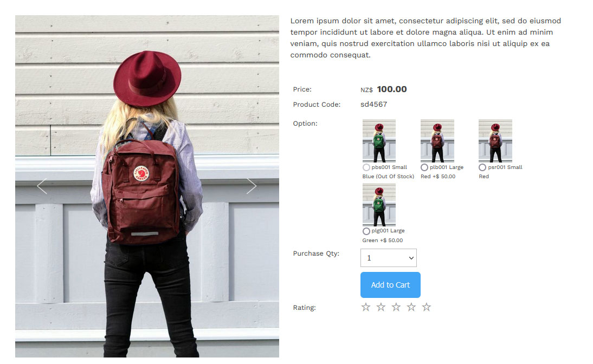Rate the product two stars
The height and width of the screenshot is (364, 593).
(381, 307)
